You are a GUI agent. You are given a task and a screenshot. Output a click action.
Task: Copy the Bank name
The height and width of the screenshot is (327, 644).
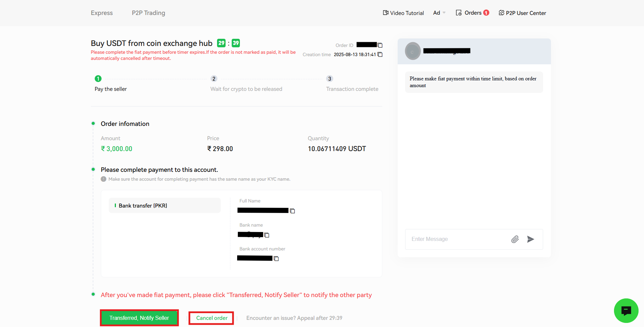[x=267, y=235]
